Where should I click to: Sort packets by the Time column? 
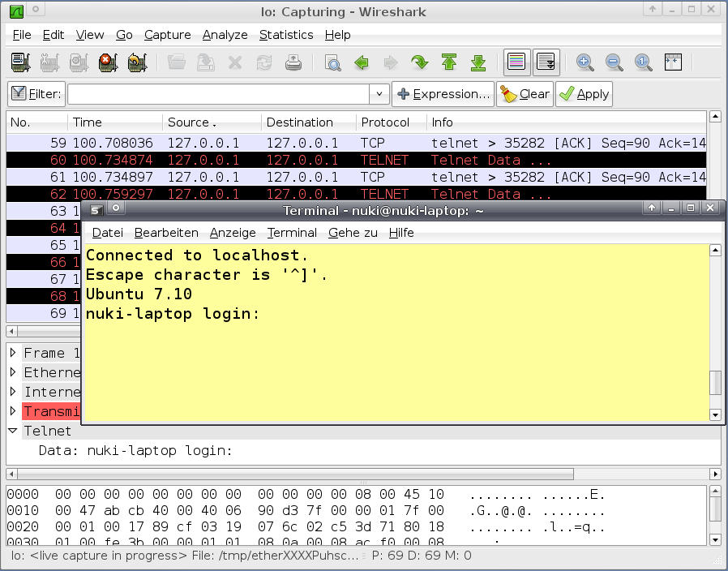pyautogui.click(x=115, y=122)
